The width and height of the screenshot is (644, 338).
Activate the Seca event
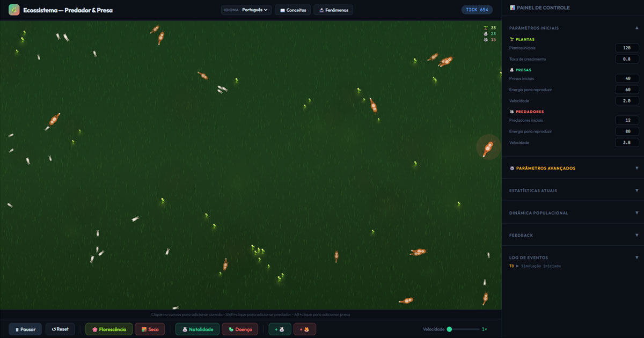[150, 329]
